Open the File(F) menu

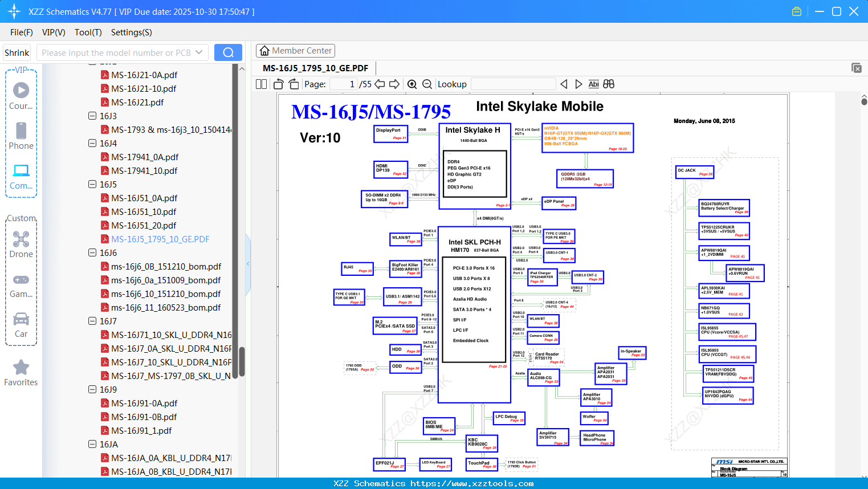point(22,32)
